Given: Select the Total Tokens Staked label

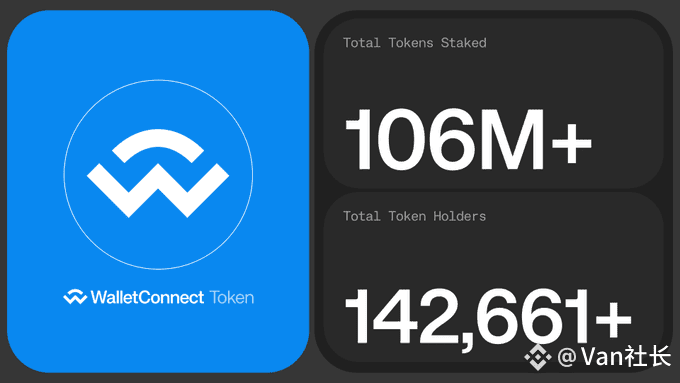Looking at the screenshot, I should (x=415, y=43).
